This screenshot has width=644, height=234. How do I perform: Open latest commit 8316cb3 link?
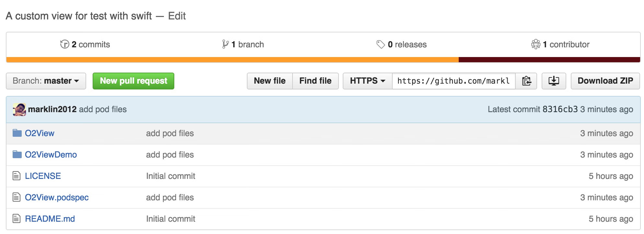(x=560, y=109)
